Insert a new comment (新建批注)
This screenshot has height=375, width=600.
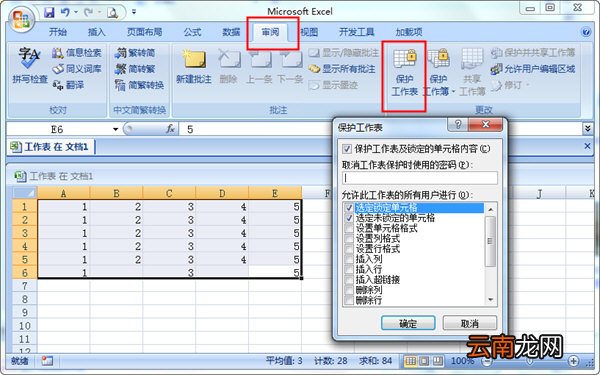pos(194,66)
